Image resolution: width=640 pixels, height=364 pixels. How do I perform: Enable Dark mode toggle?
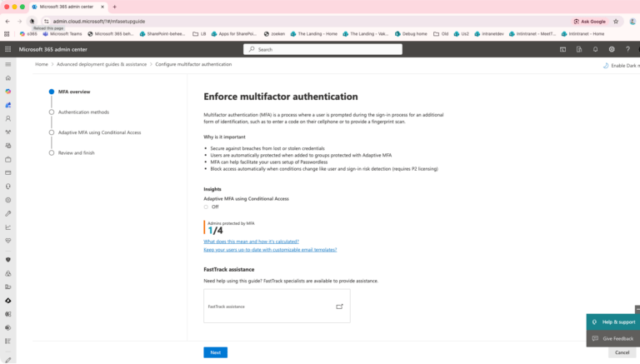621,65
